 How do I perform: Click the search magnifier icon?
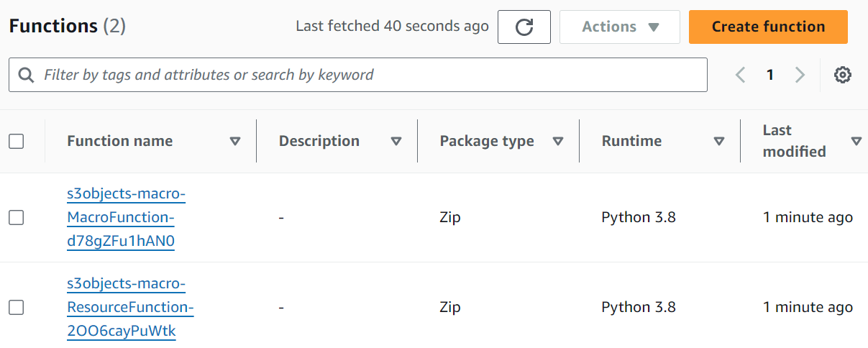pyautogui.click(x=26, y=75)
